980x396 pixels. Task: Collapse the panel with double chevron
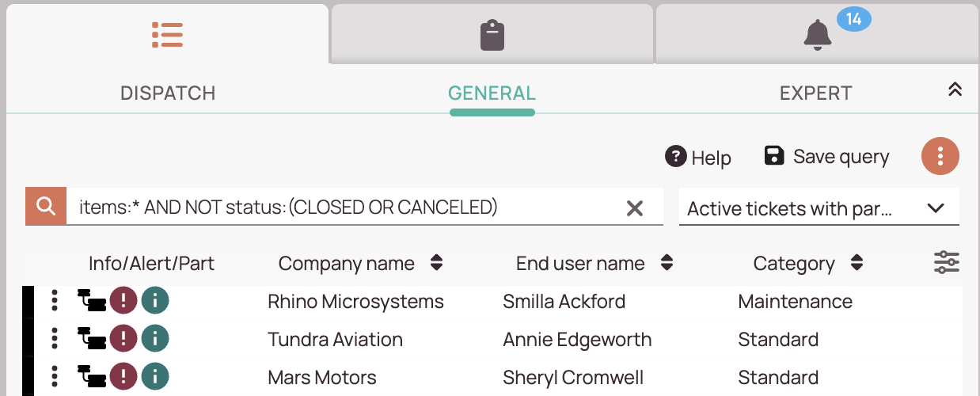955,89
